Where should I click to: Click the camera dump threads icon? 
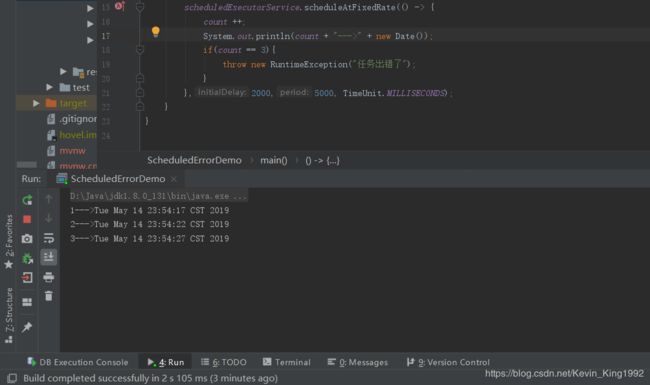pos(27,239)
